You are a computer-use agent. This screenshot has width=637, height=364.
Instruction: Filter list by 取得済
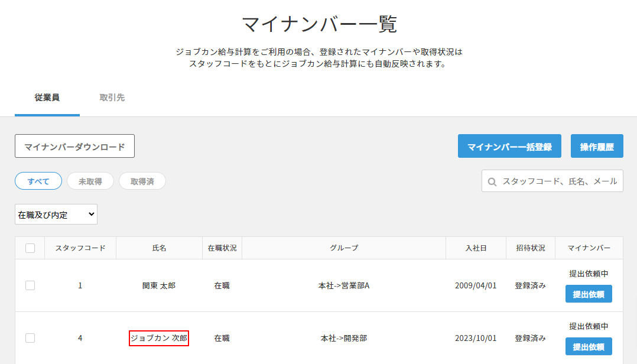(x=142, y=181)
